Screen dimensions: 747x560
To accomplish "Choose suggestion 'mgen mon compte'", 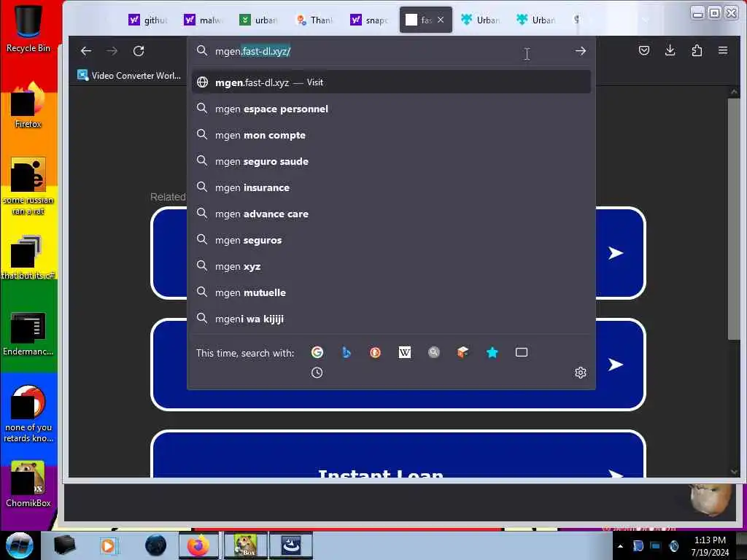I will click(x=391, y=135).
